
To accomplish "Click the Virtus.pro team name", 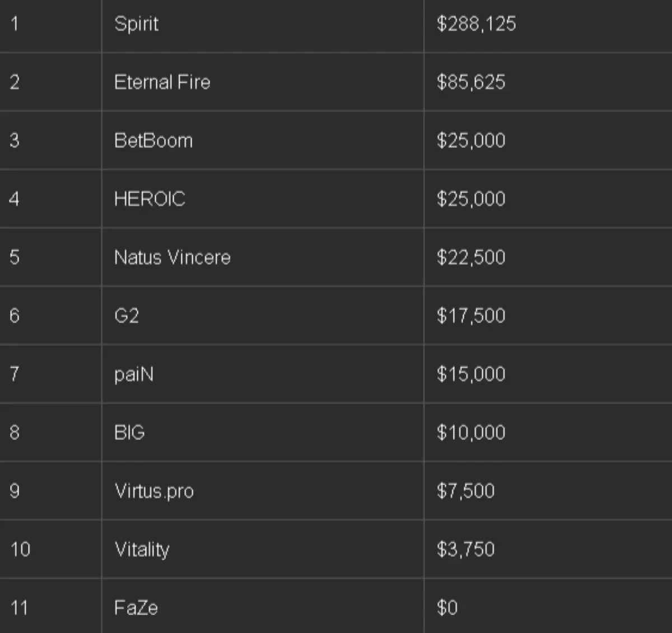I will tap(154, 491).
